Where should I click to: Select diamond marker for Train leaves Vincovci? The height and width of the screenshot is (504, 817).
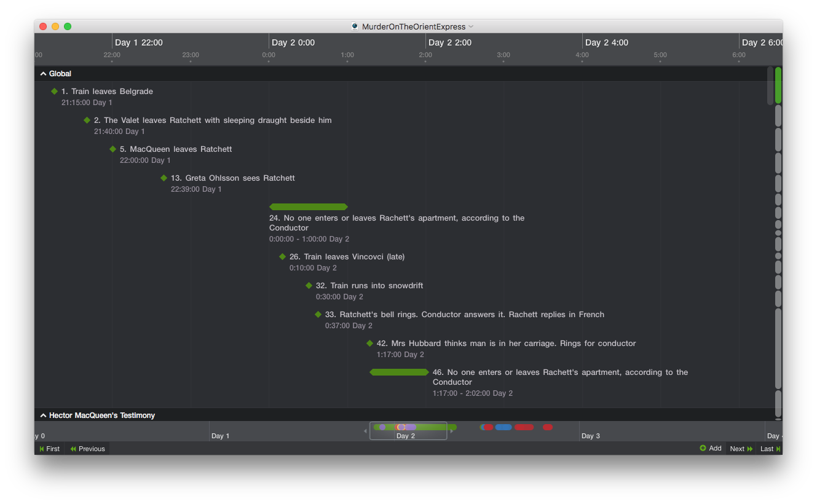pyautogui.click(x=282, y=256)
